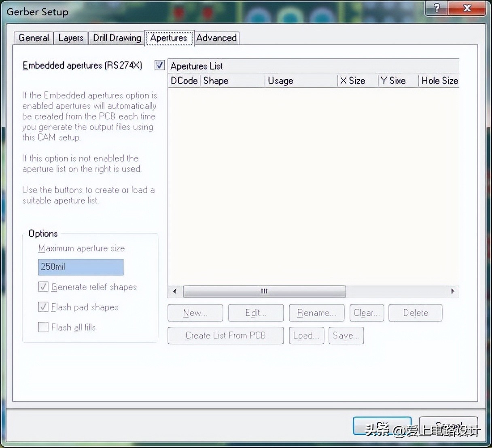Go to the Drill Drawing tab
Image resolution: width=492 pixels, height=448 pixels.
point(117,38)
